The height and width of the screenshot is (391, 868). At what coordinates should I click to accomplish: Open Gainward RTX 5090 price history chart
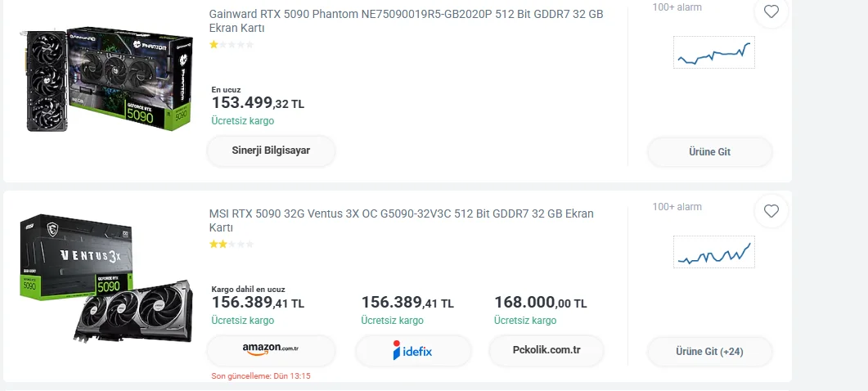[x=713, y=52]
